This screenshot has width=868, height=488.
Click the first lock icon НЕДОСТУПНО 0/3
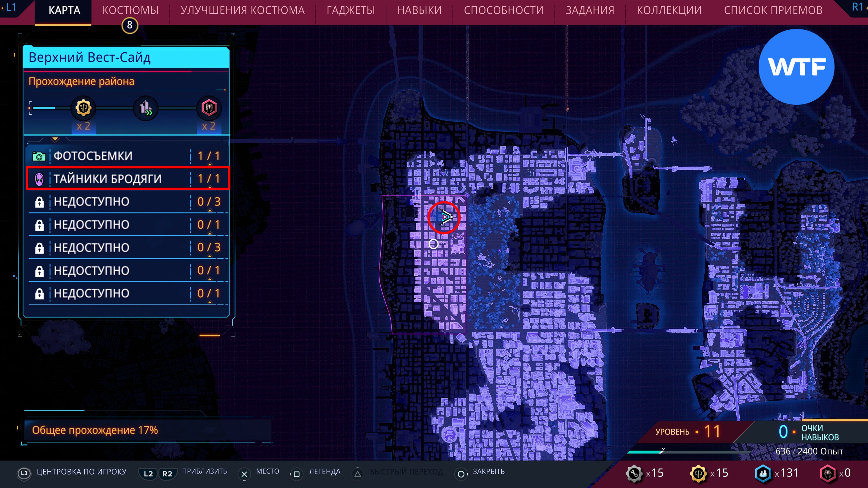(39, 202)
